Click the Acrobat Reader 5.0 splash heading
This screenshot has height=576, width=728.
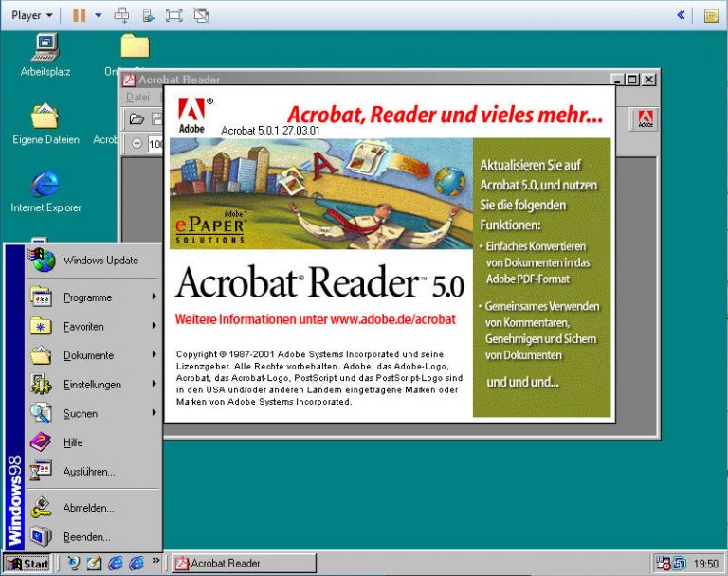click(x=319, y=281)
